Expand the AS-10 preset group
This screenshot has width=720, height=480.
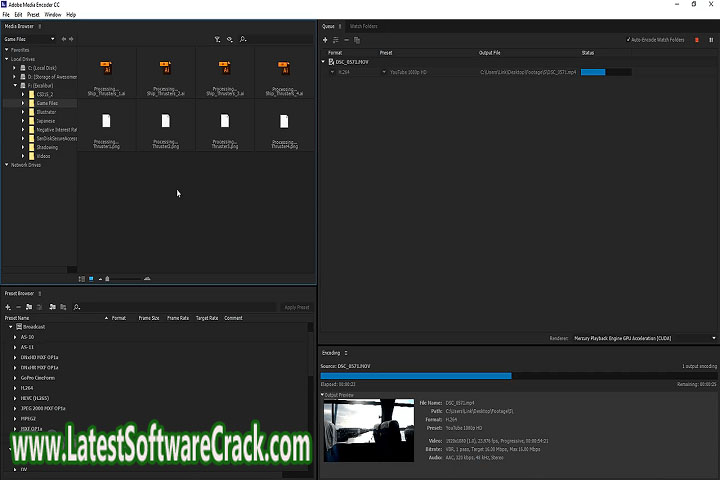coord(15,337)
